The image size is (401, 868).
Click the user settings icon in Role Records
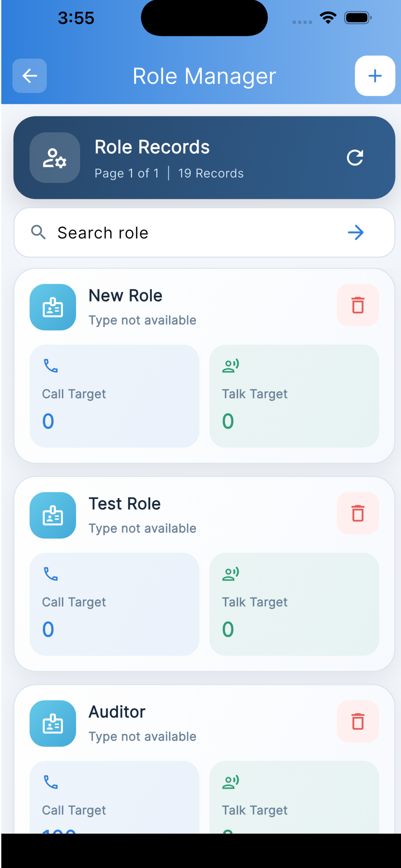(x=55, y=157)
